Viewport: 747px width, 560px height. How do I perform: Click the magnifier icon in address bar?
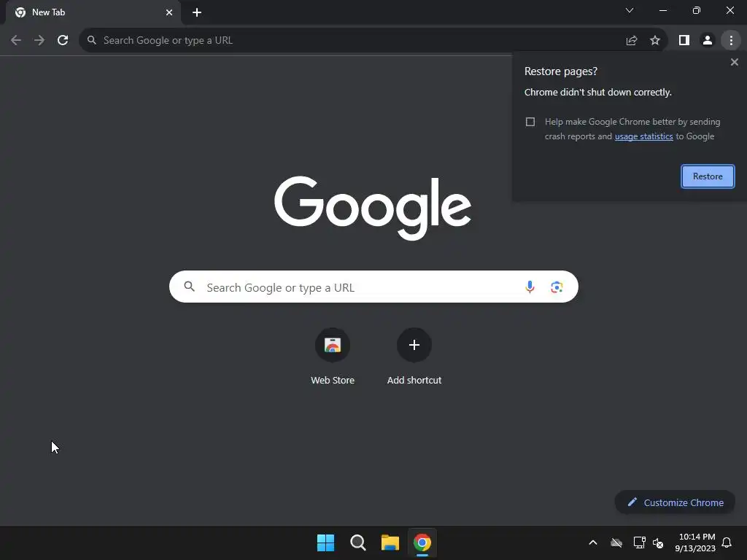(92, 41)
